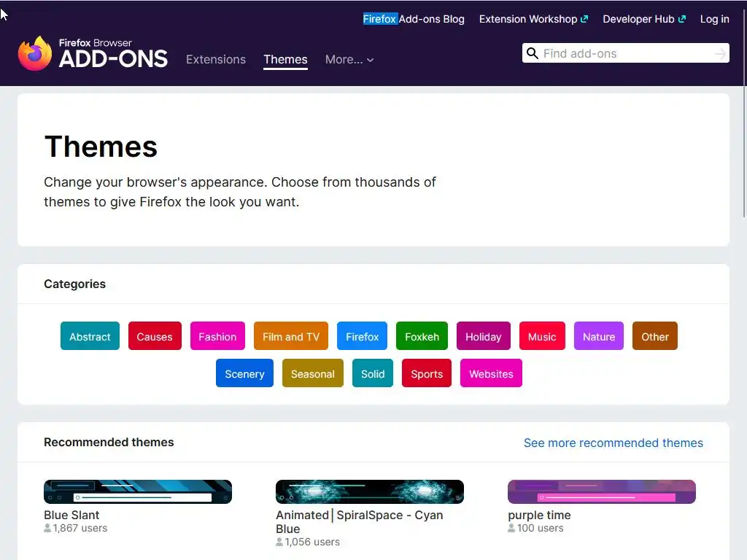Click the search magnifier icon

532,53
